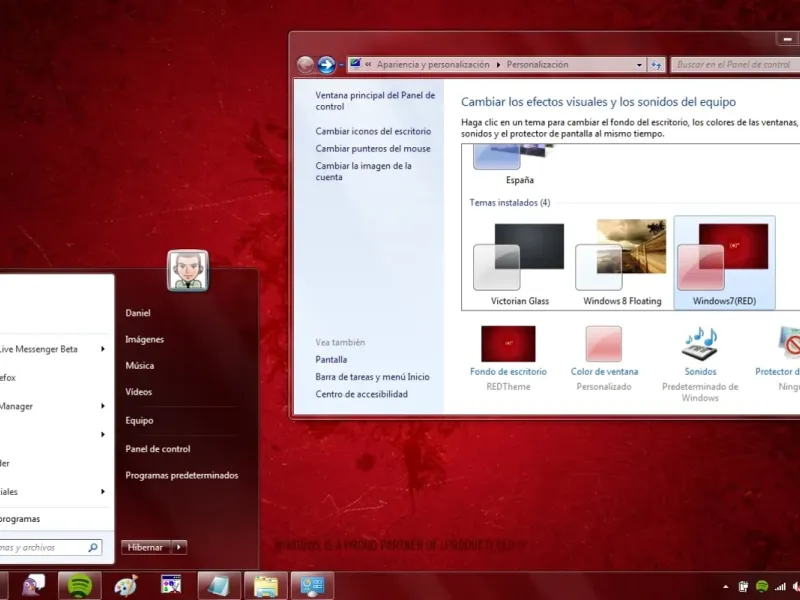Select the Windows 8 Floating theme
Image resolution: width=800 pixels, height=600 pixels.
(622, 263)
